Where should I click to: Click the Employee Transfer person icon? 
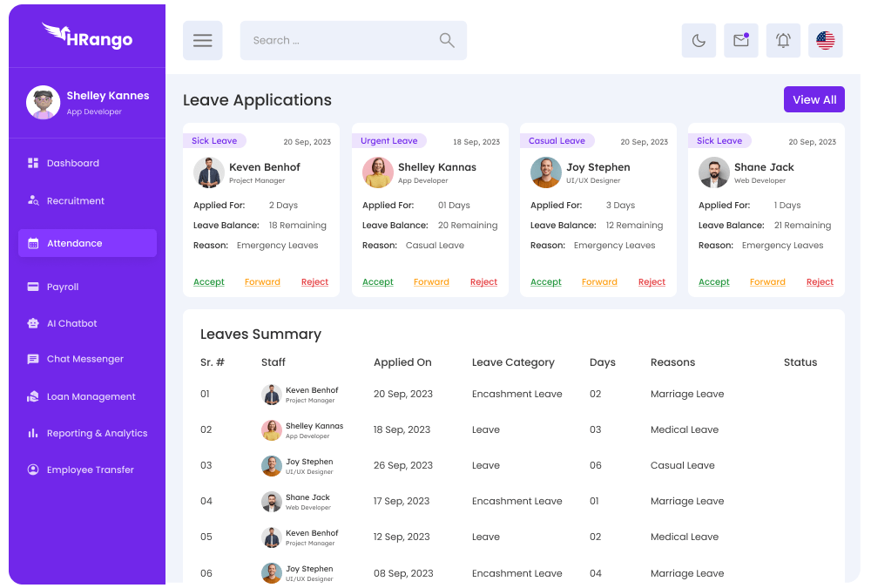[x=33, y=470]
